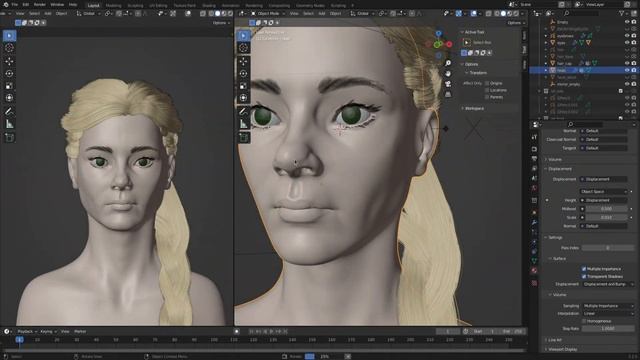
Task: Switch to the Sculpting workspace tab
Action: (x=135, y=6)
